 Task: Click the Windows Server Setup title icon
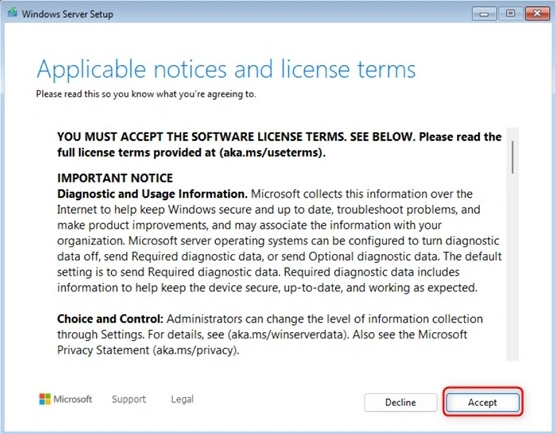coord(13,13)
